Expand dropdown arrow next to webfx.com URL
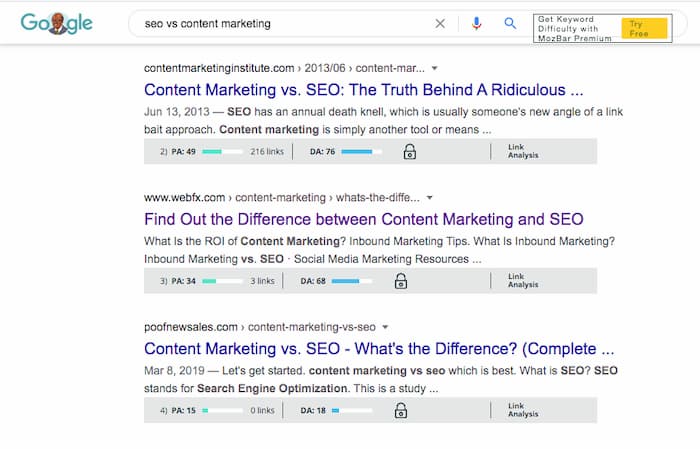The image size is (700, 449). 429,198
